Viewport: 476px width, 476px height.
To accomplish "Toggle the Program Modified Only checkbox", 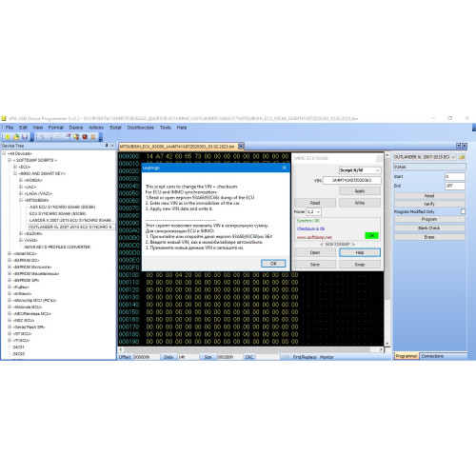I will (x=463, y=211).
